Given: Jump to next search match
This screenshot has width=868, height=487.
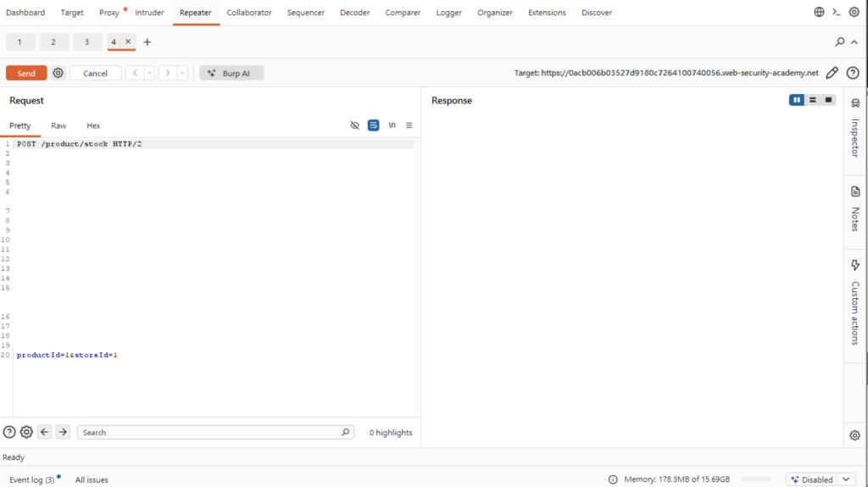Looking at the screenshot, I should pos(63,432).
